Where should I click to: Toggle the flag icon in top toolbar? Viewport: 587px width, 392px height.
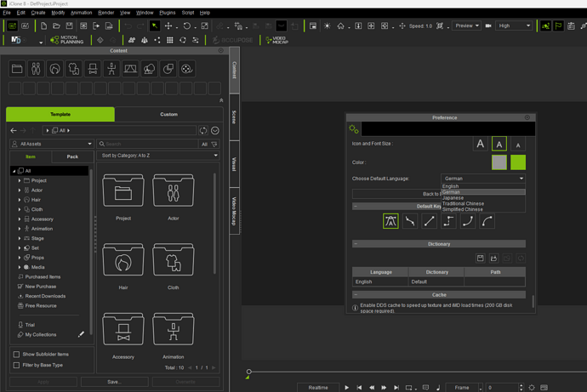click(x=558, y=26)
